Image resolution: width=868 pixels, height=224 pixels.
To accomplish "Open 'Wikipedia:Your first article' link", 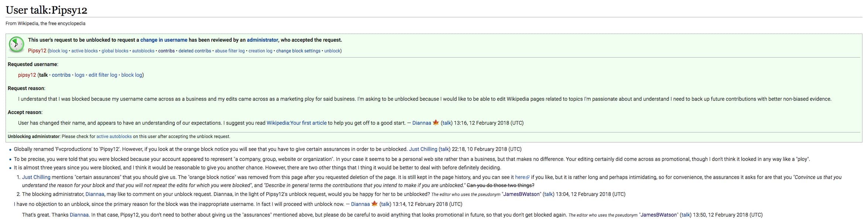I will click(x=297, y=123).
